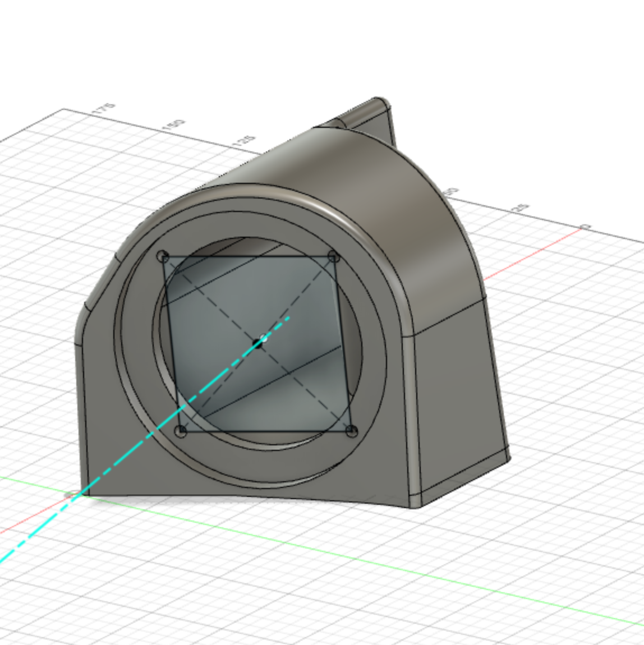Select the top-left corner point of sketch square
Screen dimensions: 644x645
click(164, 257)
